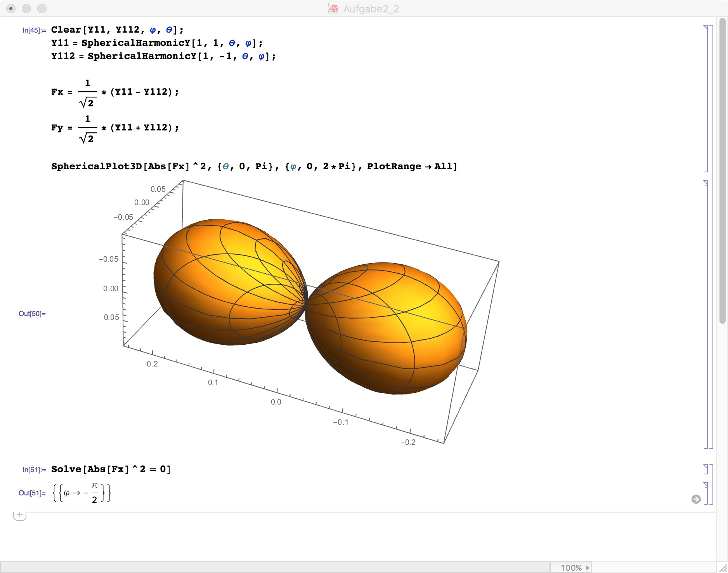Viewport: 728px width, 573px height.
Task: Select the Out[51] result cell bracket
Action: [x=705, y=493]
